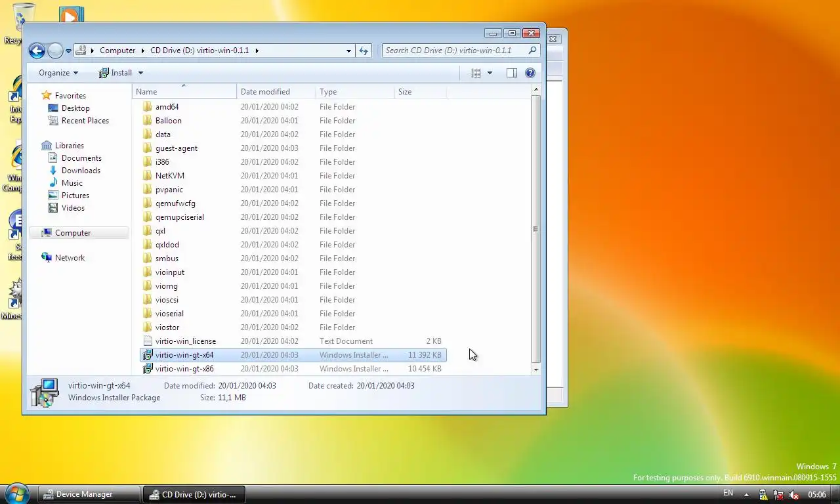Sort by the Type column header

355,92
